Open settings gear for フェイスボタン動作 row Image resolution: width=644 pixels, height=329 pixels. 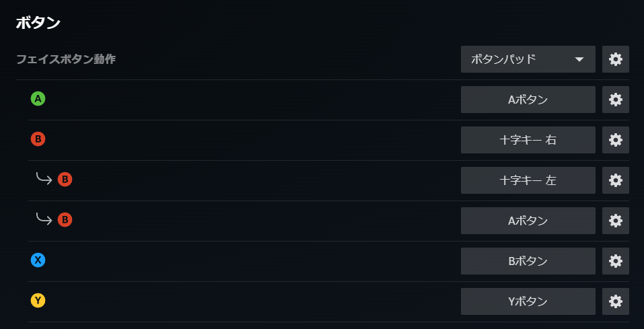click(615, 59)
